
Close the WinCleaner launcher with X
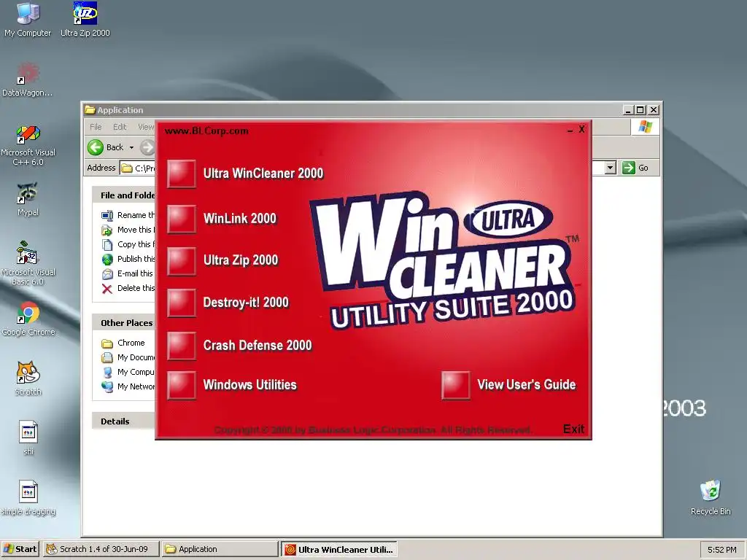[581, 129]
